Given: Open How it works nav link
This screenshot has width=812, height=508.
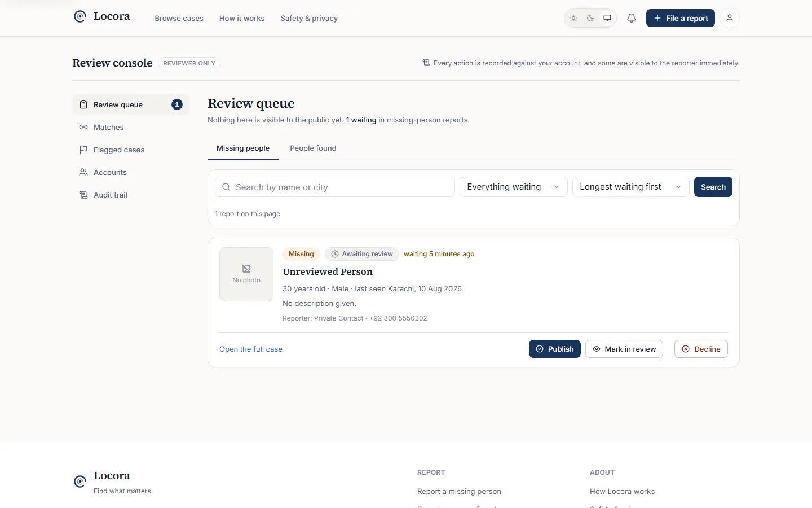Looking at the screenshot, I should point(242,18).
